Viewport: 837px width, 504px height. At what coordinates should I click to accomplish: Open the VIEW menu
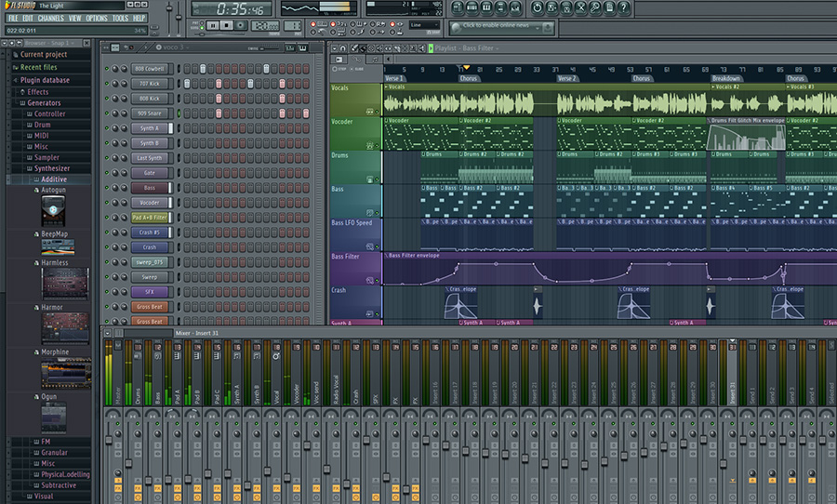tap(74, 19)
